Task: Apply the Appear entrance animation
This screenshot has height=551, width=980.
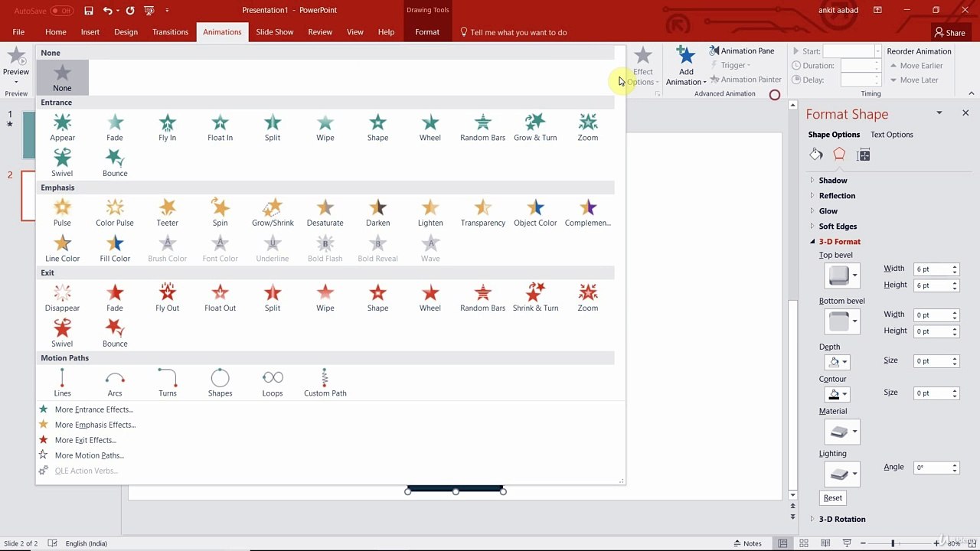Action: click(62, 127)
